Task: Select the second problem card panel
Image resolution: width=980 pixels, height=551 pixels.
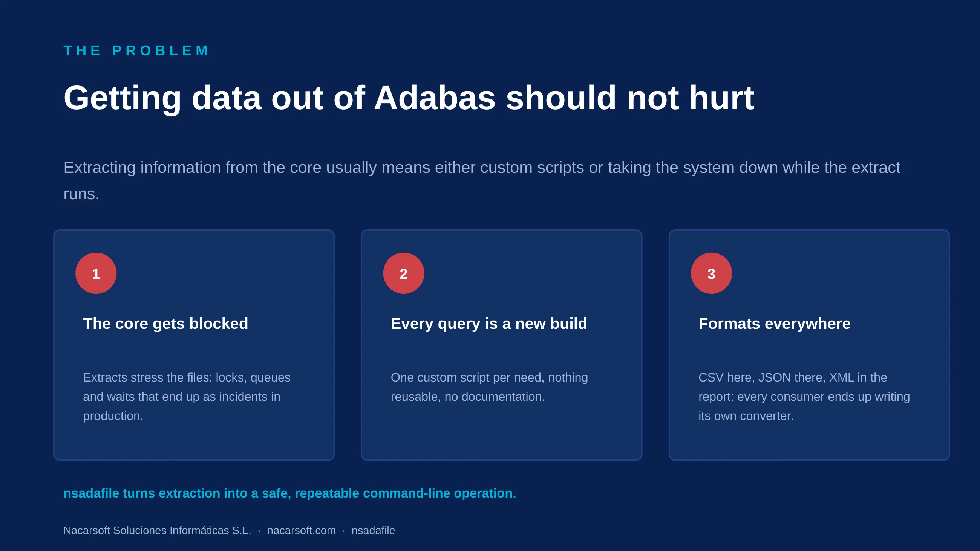Action: coord(501,345)
